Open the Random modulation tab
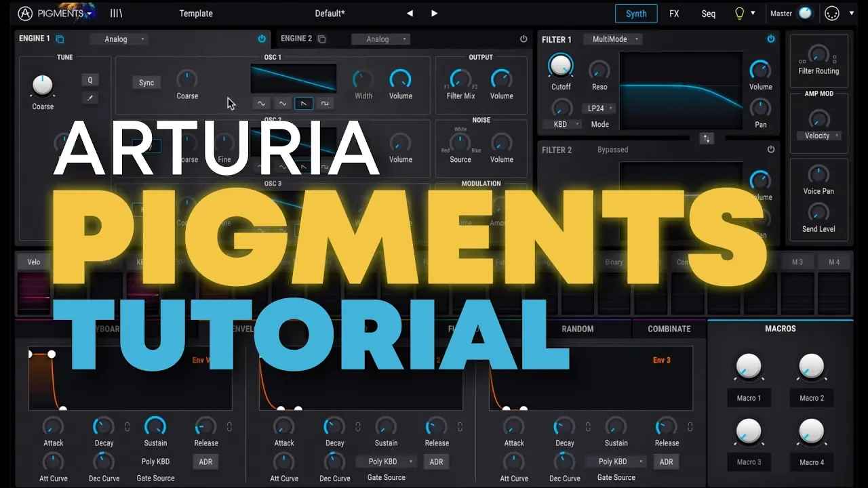The width and height of the screenshot is (868, 488). (x=578, y=329)
